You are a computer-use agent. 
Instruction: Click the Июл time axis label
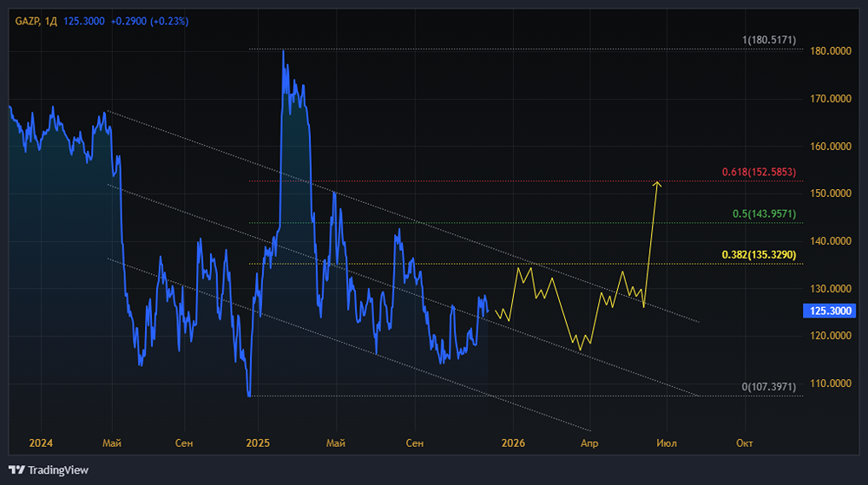[x=667, y=443]
